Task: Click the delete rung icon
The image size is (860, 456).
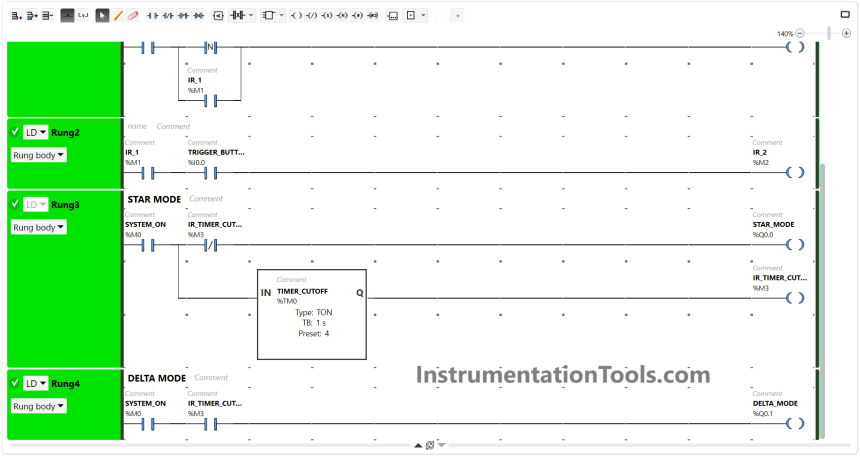Action: (x=48, y=15)
